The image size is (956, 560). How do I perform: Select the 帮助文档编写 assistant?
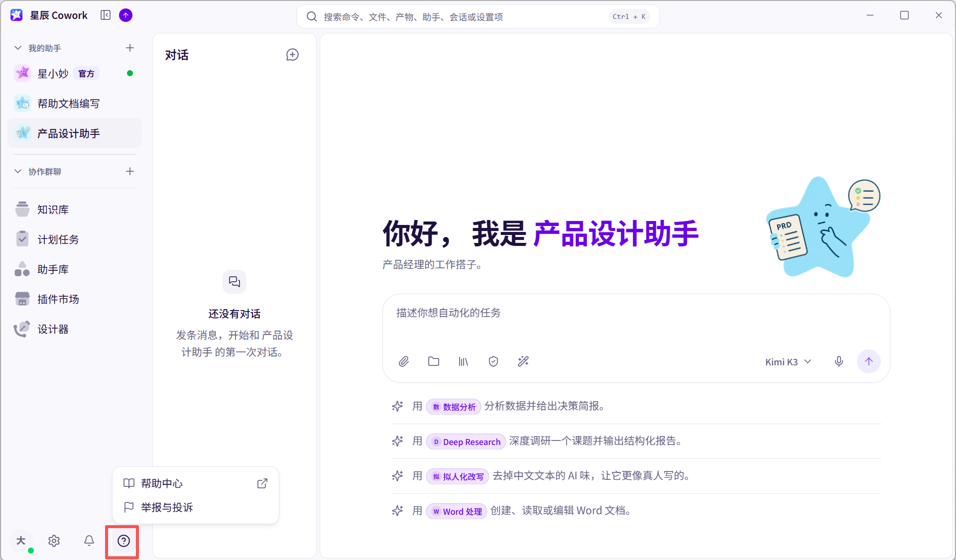75,104
